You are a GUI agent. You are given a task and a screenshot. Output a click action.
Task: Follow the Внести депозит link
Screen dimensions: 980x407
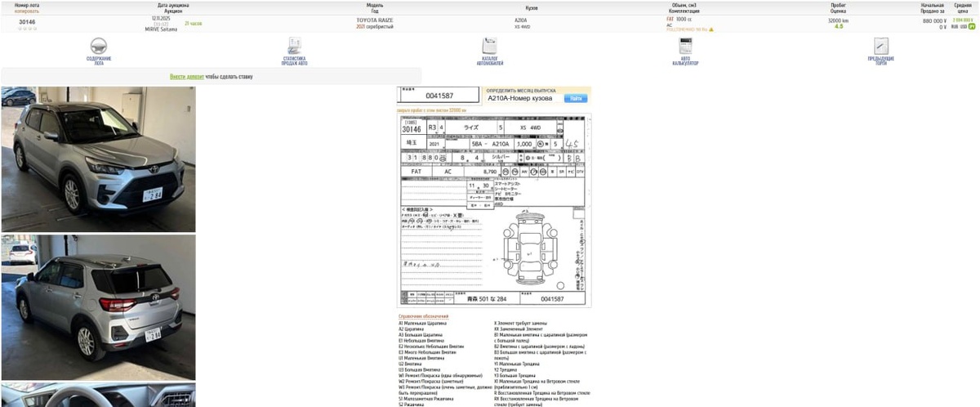pos(187,77)
